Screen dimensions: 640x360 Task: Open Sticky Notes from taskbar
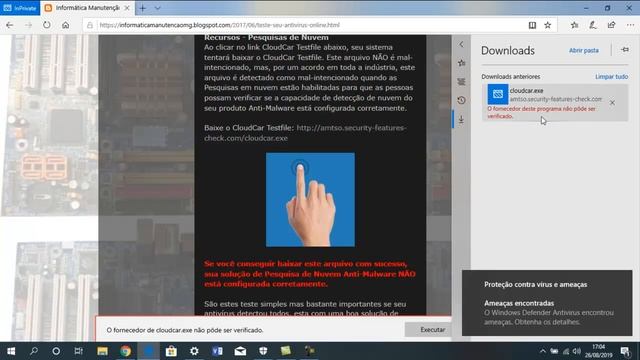pyautogui.click(x=286, y=351)
